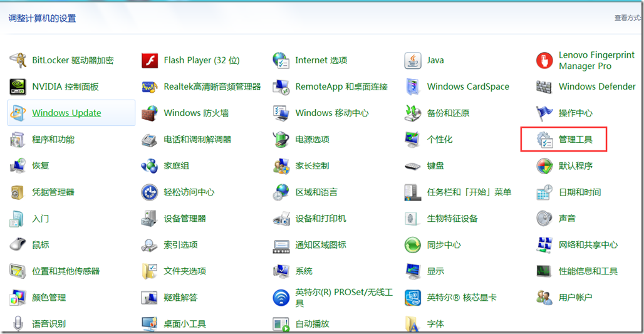
Task: Click the 位置和其他传感器 link
Action: (x=66, y=271)
